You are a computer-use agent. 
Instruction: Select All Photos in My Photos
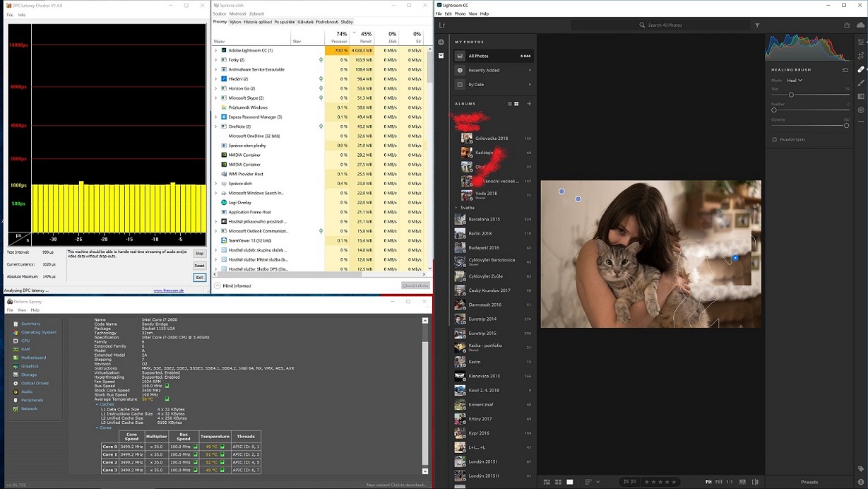click(494, 56)
